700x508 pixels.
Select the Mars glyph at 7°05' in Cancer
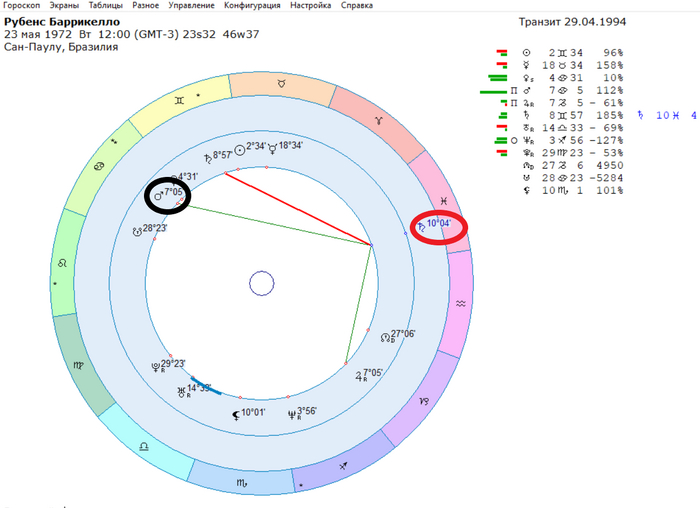tap(158, 196)
